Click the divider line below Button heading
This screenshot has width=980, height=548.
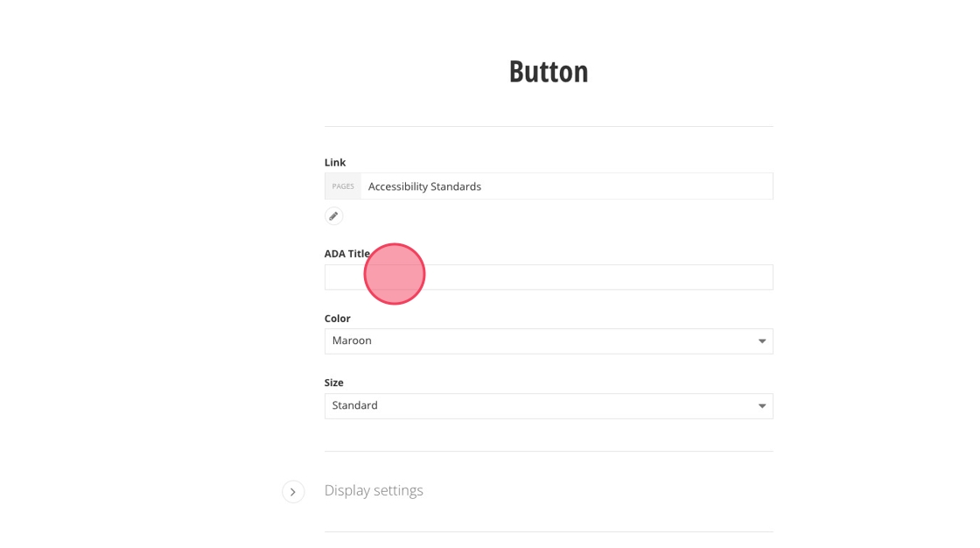[x=549, y=127]
